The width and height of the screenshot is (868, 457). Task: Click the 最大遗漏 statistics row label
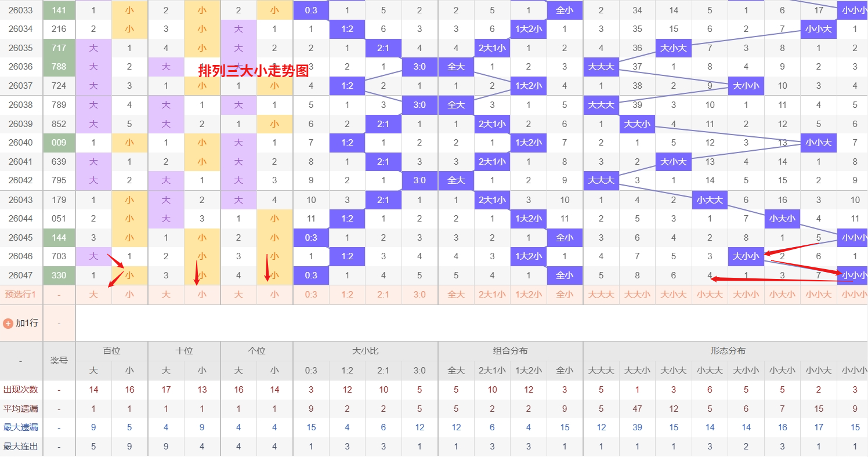[x=21, y=428]
